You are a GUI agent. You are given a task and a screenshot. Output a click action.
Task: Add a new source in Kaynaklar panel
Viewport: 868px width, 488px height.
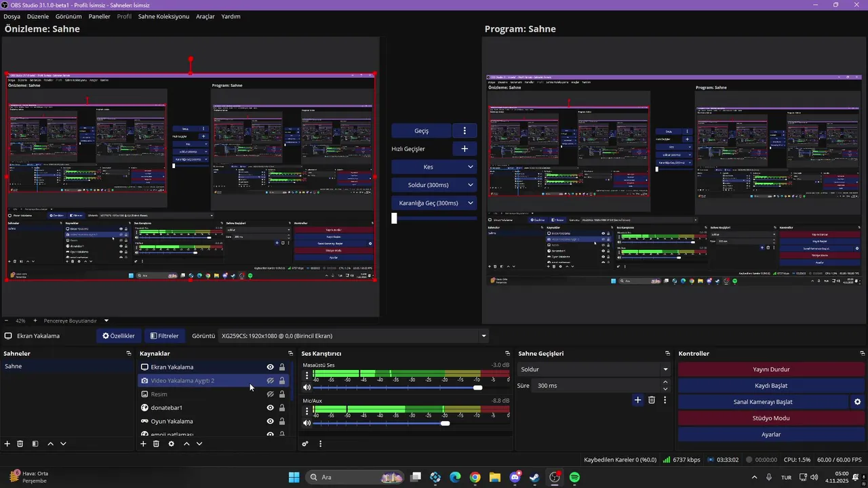point(143,443)
